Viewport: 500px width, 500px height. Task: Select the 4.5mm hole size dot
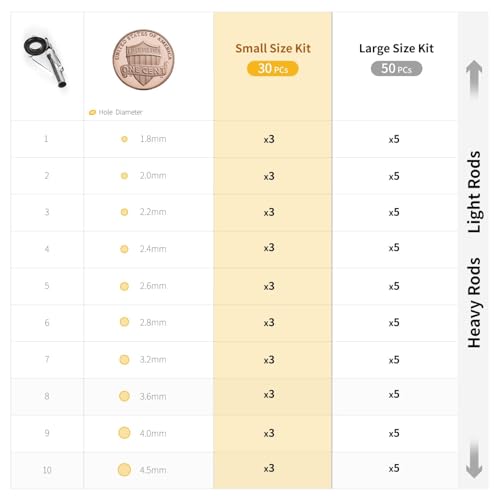tap(124, 470)
